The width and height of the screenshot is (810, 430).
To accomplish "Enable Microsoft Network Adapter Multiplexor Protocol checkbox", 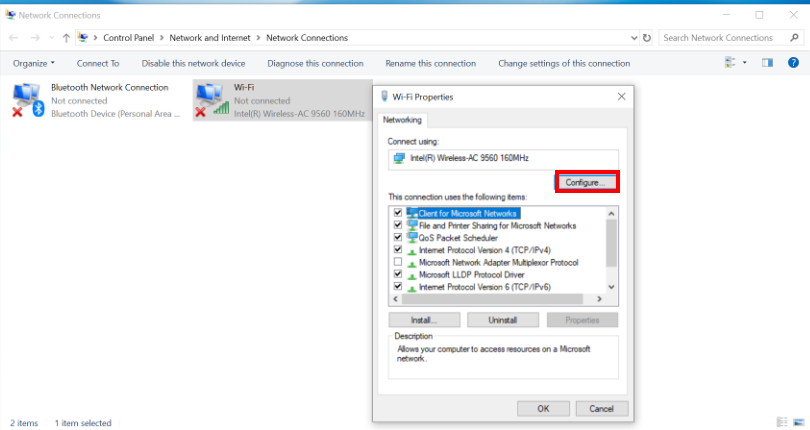I will pos(398,262).
